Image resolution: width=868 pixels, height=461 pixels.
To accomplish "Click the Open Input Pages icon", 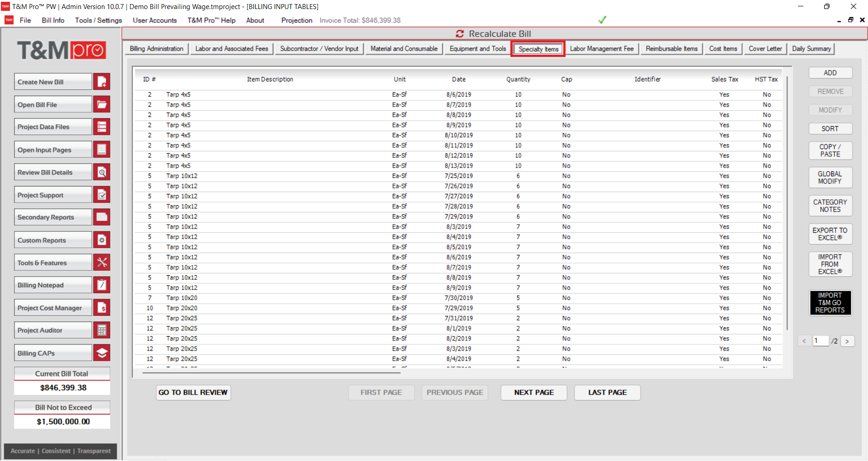I will click(102, 150).
